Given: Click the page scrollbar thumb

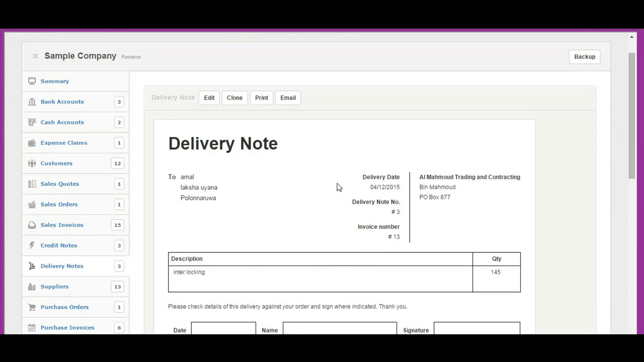Looking at the screenshot, I should coord(631,115).
